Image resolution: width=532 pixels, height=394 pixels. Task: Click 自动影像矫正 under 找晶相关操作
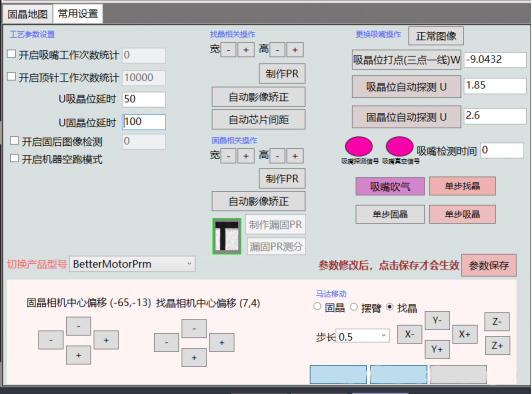(x=259, y=97)
